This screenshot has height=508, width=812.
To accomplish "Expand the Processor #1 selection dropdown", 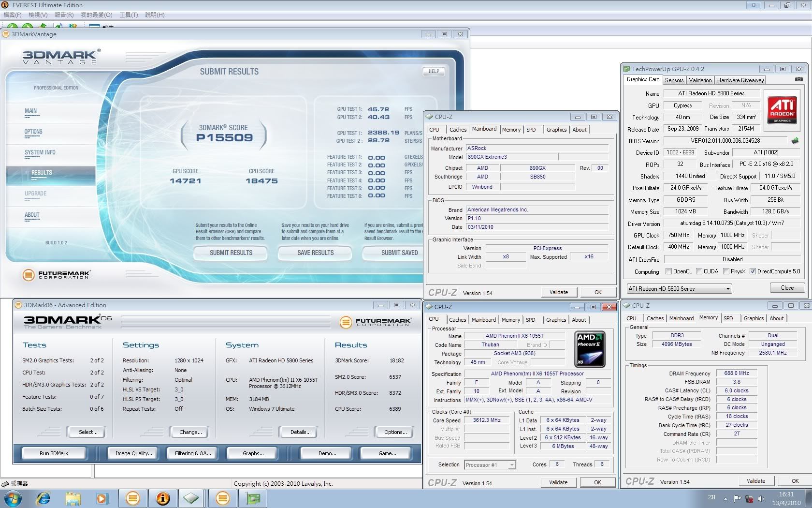I will point(512,465).
